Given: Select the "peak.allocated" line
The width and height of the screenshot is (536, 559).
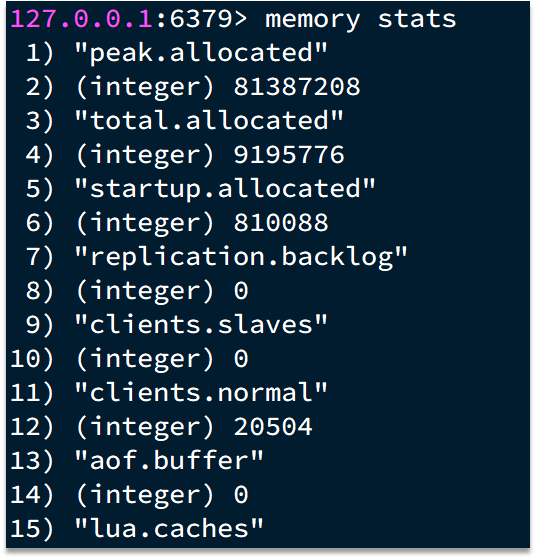Looking at the screenshot, I should click(201, 53).
